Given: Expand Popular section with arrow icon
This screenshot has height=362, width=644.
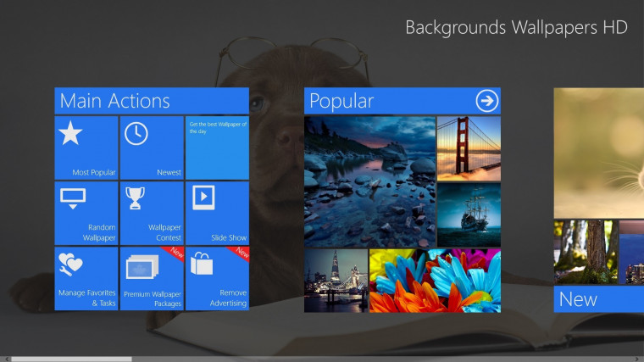Looking at the screenshot, I should [x=486, y=101].
